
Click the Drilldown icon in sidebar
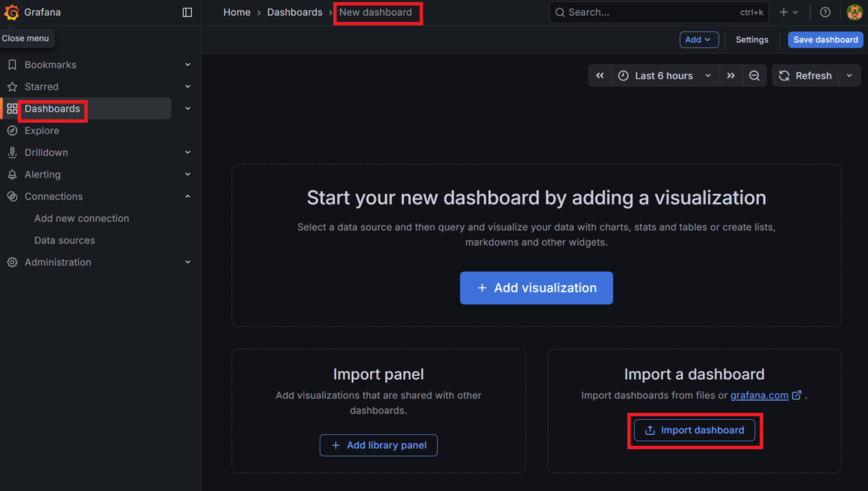(x=12, y=152)
